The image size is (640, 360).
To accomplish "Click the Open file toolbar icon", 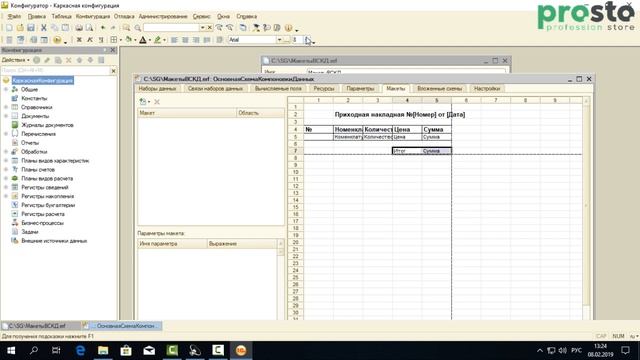I will pyautogui.click(x=20, y=28).
